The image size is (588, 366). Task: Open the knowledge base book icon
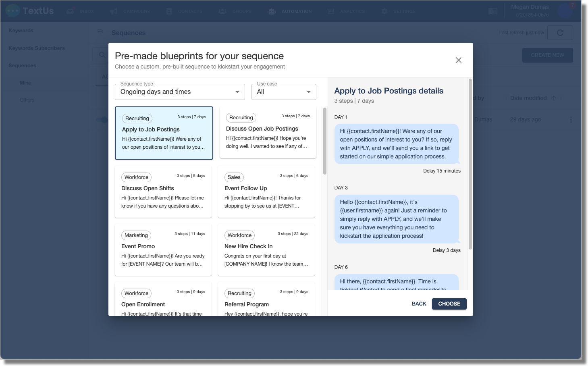[492, 11]
